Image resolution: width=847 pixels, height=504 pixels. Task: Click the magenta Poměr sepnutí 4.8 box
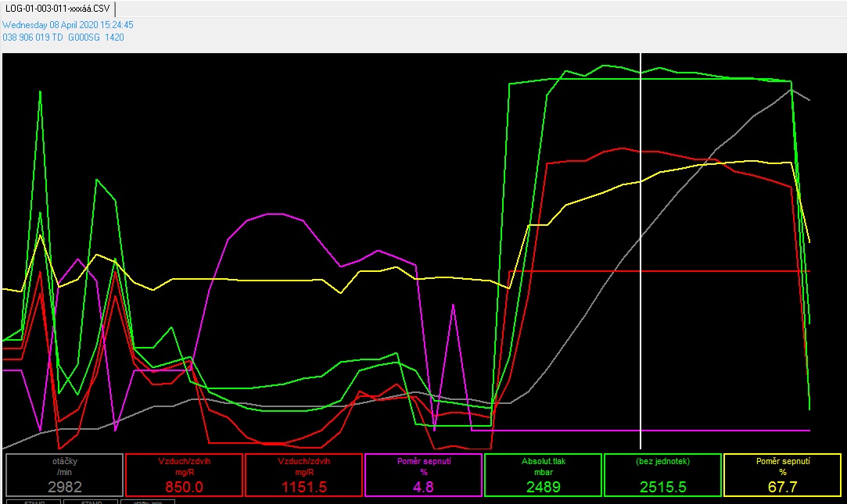pyautogui.click(x=423, y=474)
